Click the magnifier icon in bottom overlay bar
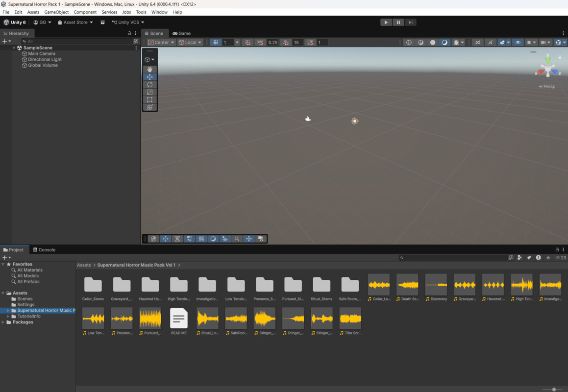 [237, 239]
